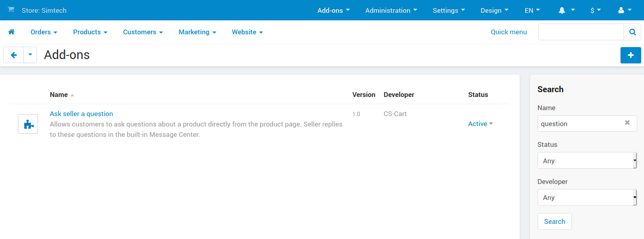This screenshot has width=644, height=239.
Task: Open the Products menu
Action: [90, 32]
